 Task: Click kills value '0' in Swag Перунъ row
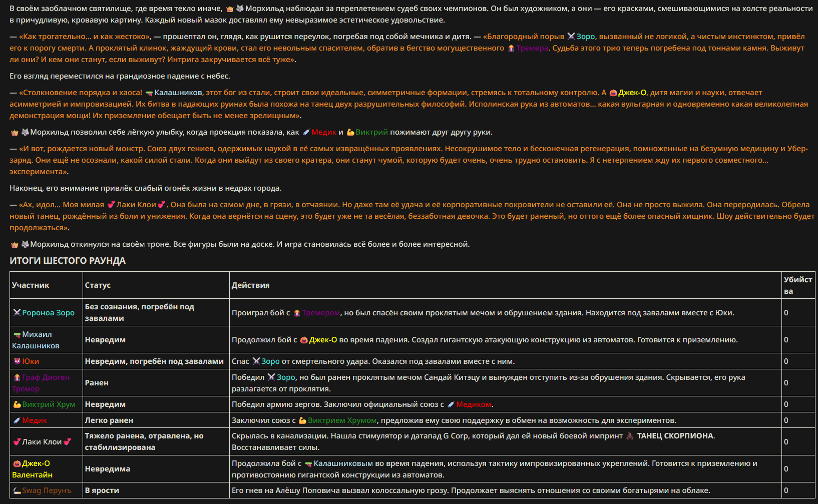click(x=786, y=490)
